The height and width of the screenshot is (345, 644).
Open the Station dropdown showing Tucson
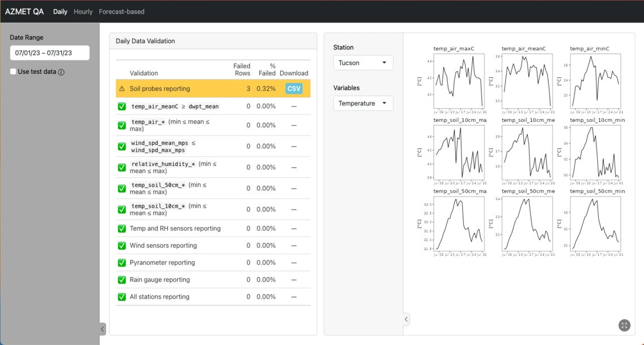[x=363, y=63]
